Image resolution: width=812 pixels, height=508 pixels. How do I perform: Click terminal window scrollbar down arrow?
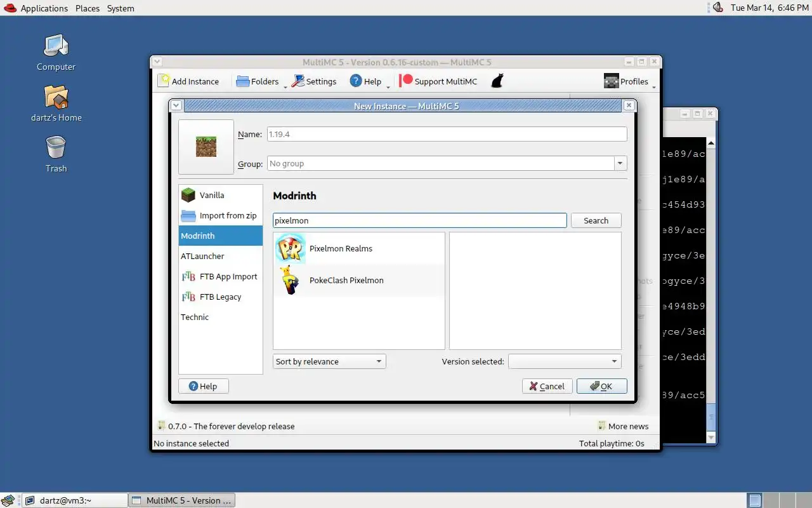(x=711, y=438)
